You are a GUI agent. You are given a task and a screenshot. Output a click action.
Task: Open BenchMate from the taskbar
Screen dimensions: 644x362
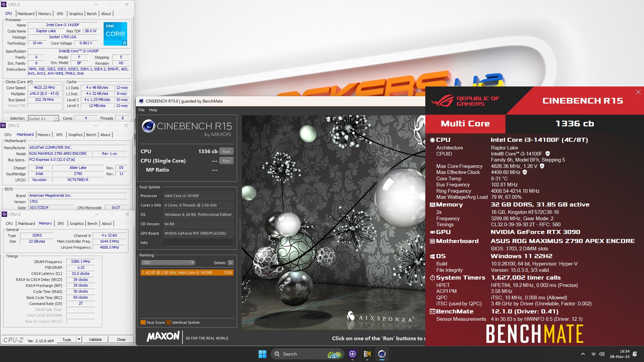pos(367,354)
